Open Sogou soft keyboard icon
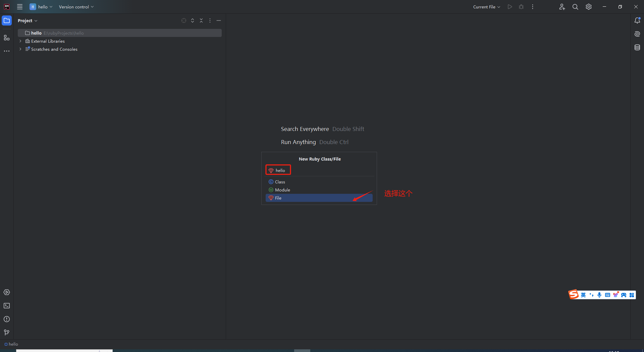This screenshot has width=644, height=352. click(607, 295)
